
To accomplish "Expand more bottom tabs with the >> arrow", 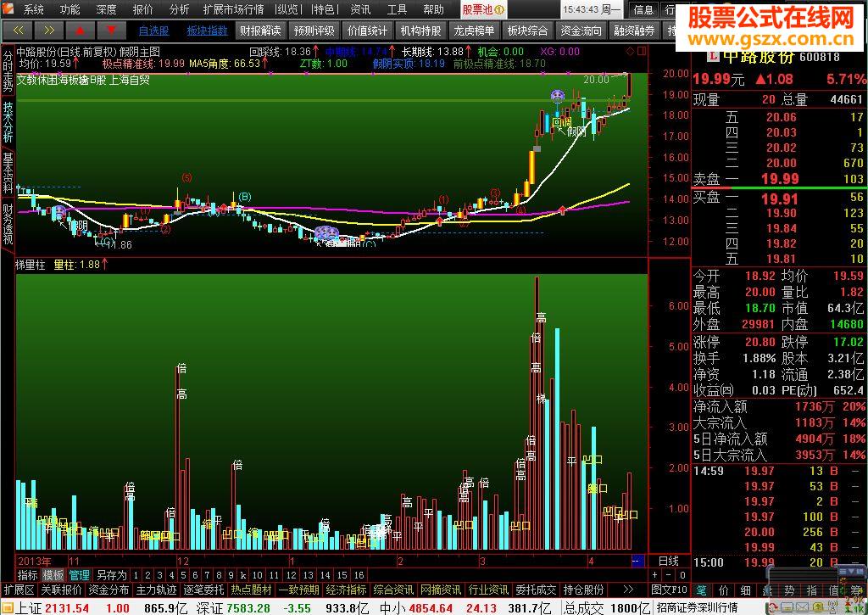I will [628, 590].
